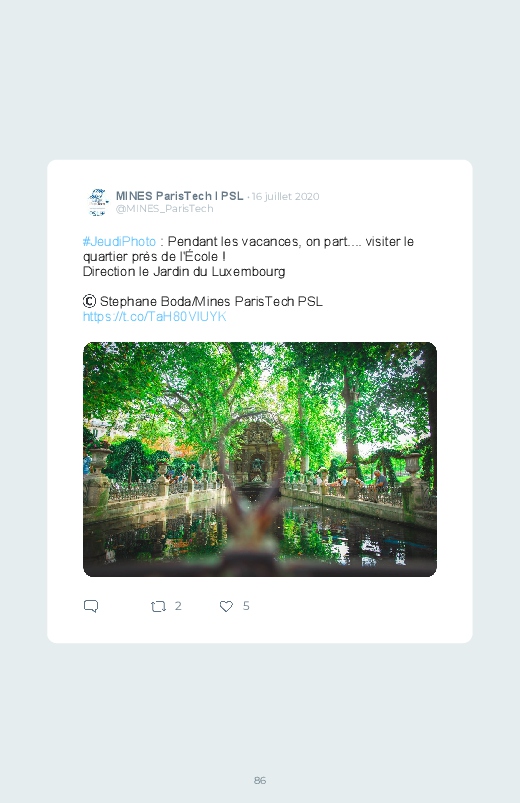
Task: Click the copyright symbol before Stephane Boda
Action: 89,301
